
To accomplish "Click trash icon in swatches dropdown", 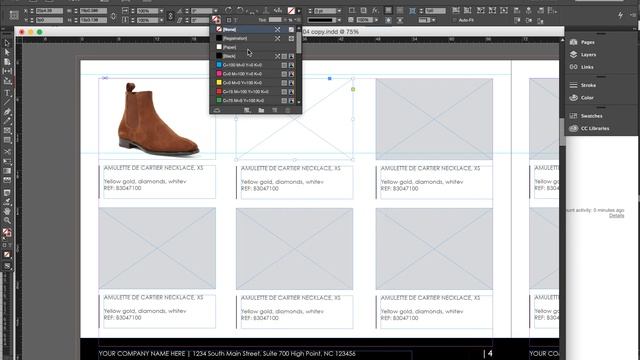I will click(x=288, y=110).
